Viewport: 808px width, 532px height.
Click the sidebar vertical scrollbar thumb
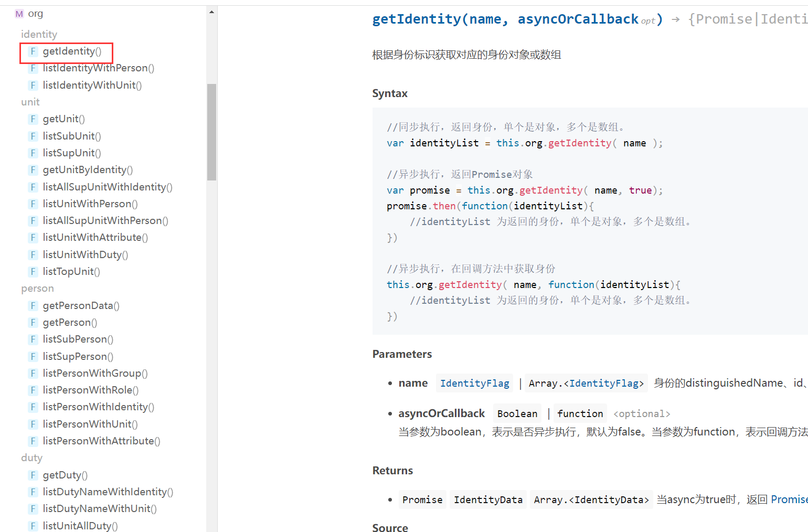pos(211,131)
